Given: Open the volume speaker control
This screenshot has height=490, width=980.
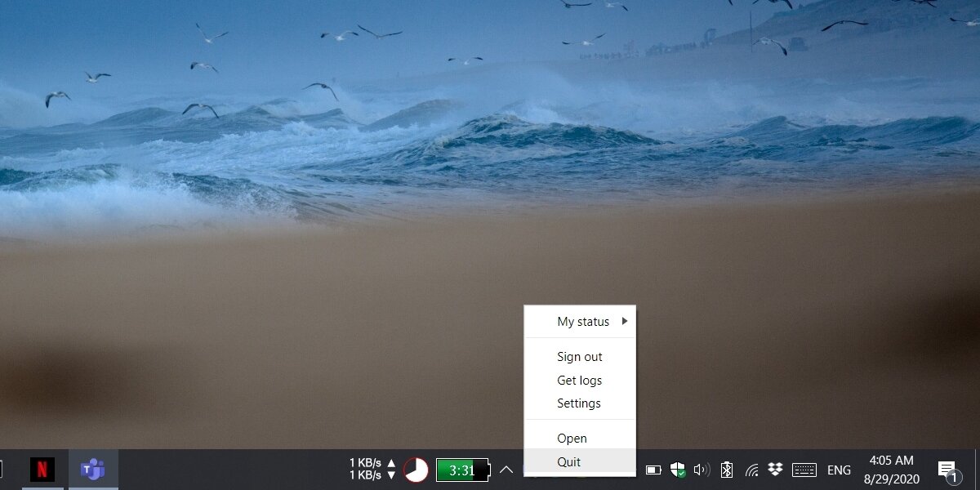Looking at the screenshot, I should [x=701, y=470].
